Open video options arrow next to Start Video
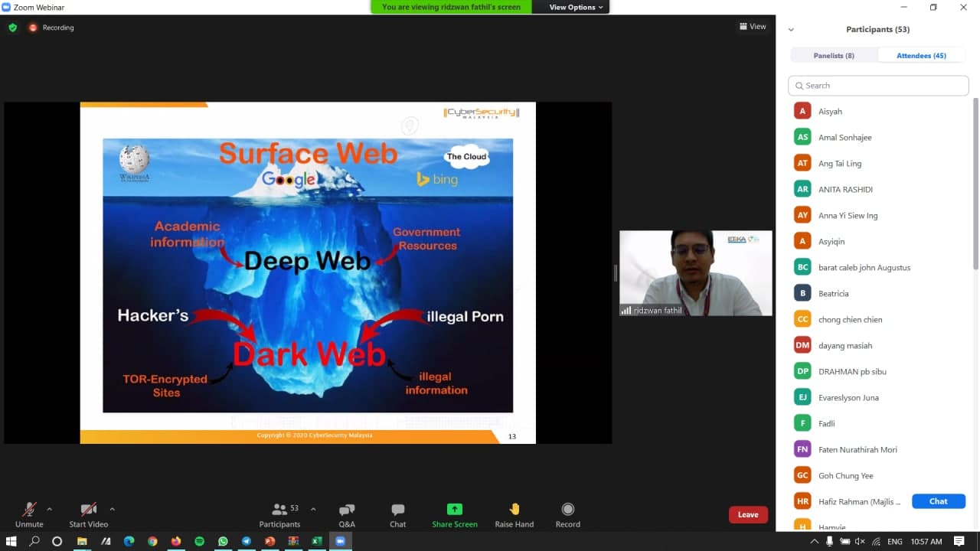The height and width of the screenshot is (551, 980). click(x=112, y=509)
